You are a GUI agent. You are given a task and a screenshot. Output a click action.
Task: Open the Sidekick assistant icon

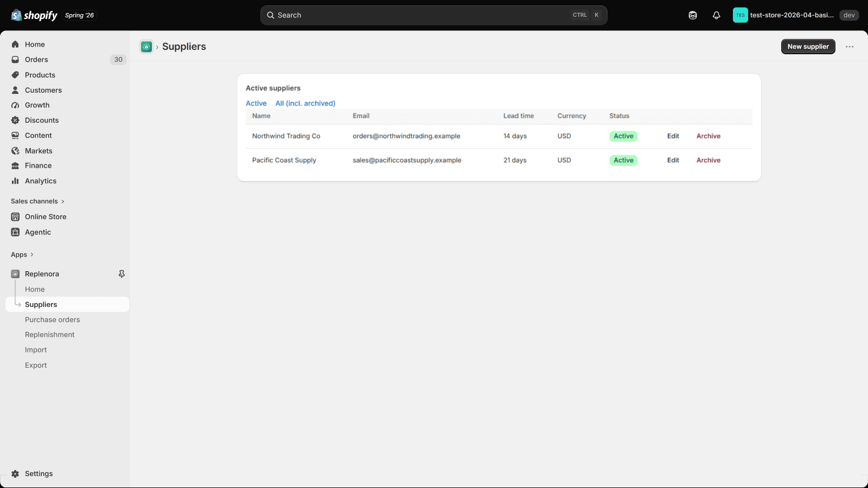(693, 15)
